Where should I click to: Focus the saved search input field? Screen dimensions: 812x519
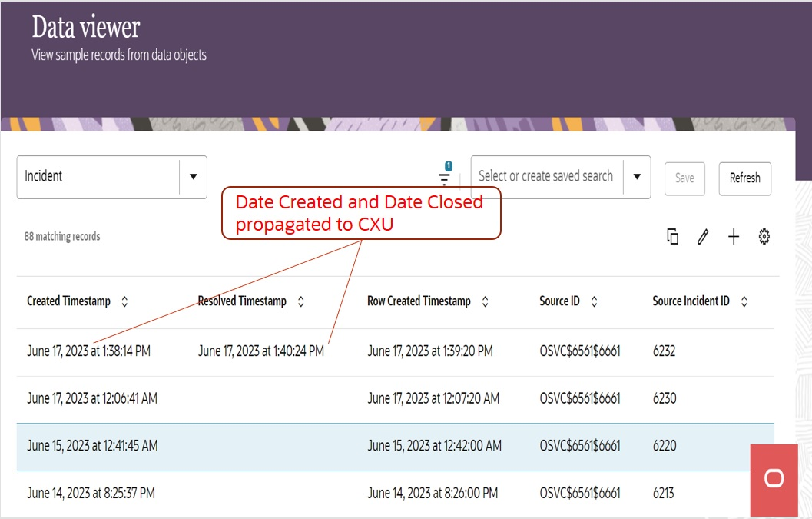pyautogui.click(x=546, y=177)
